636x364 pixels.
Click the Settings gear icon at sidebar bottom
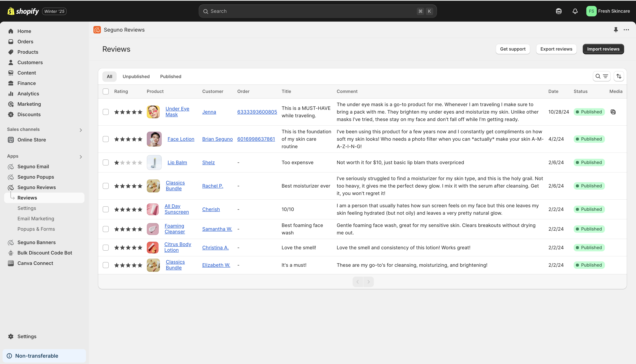(11, 336)
